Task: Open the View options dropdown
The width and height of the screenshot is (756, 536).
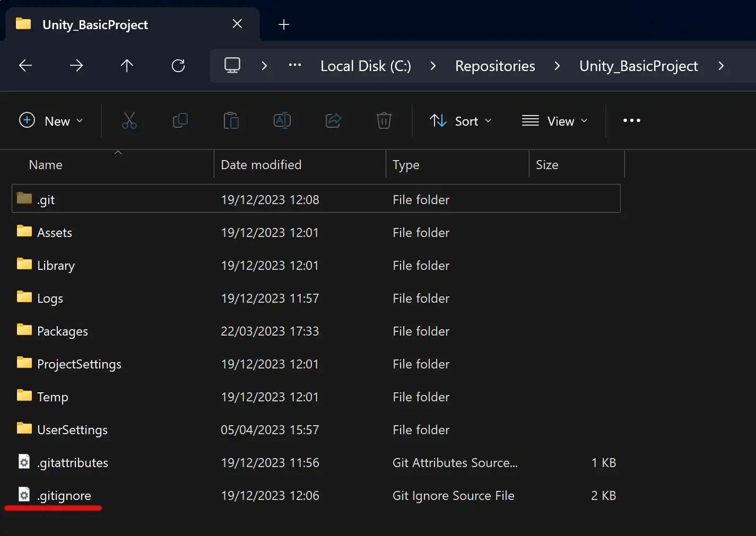Action: coord(555,120)
